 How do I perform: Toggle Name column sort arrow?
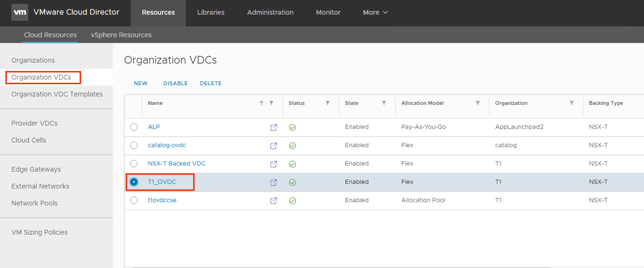pyautogui.click(x=261, y=103)
